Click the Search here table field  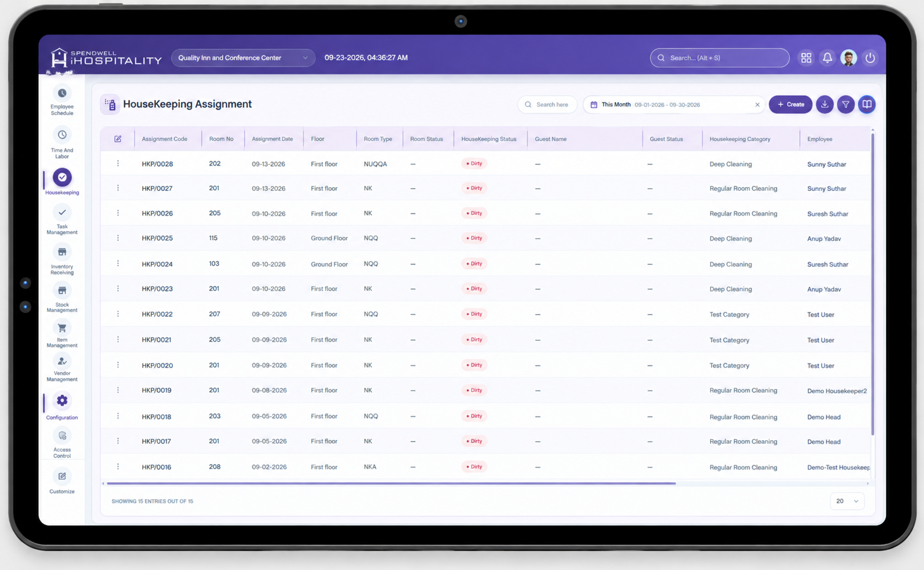(547, 105)
